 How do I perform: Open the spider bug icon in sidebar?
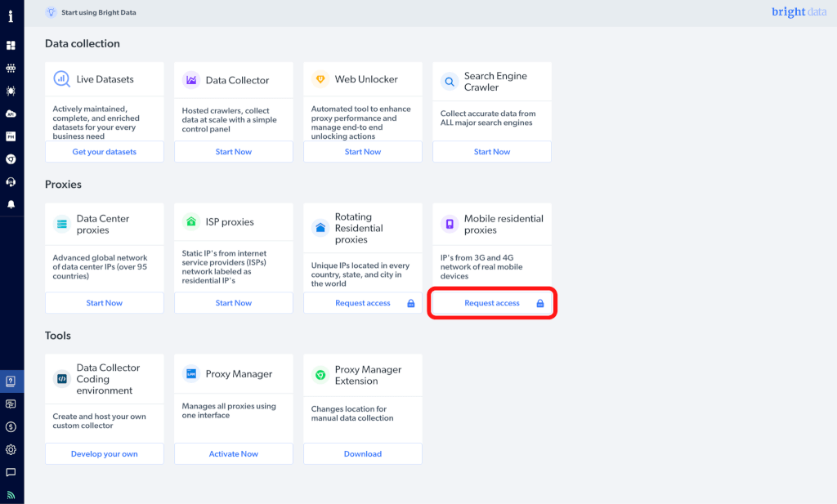coord(11,91)
